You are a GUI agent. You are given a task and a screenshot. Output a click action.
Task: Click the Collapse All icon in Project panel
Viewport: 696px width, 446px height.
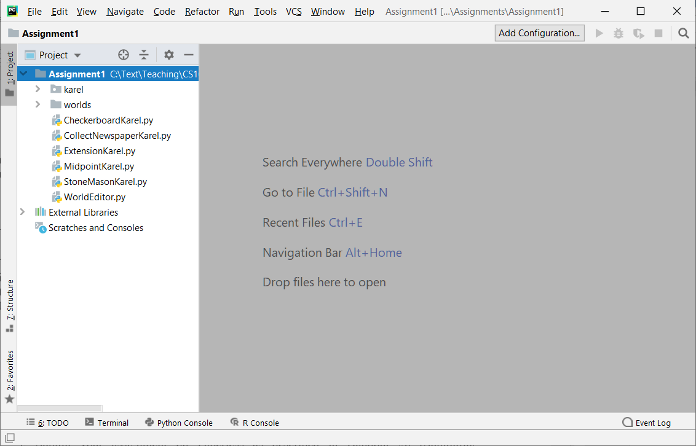pos(144,55)
